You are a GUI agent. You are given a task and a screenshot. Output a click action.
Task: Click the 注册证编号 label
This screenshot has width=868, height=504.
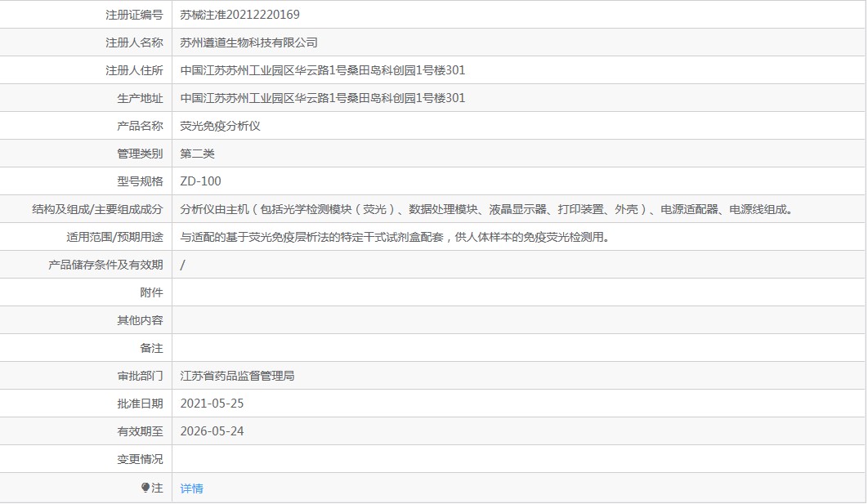[134, 15]
